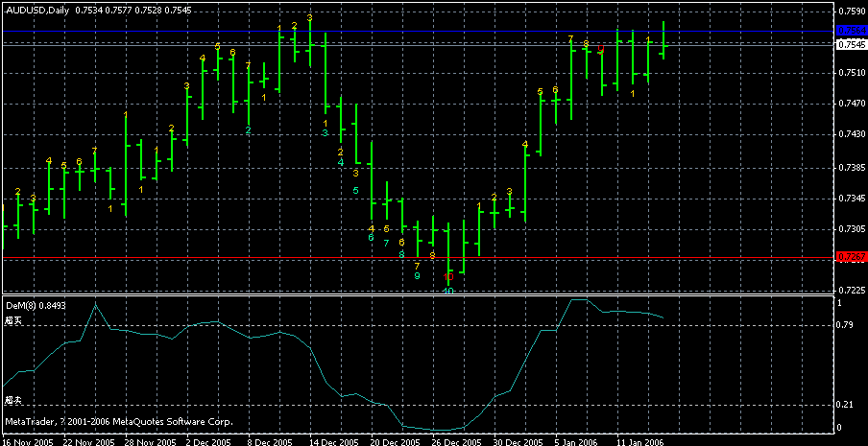Select the cyan number 5 count label
Viewport: 868px width, 446px height.
(x=356, y=191)
